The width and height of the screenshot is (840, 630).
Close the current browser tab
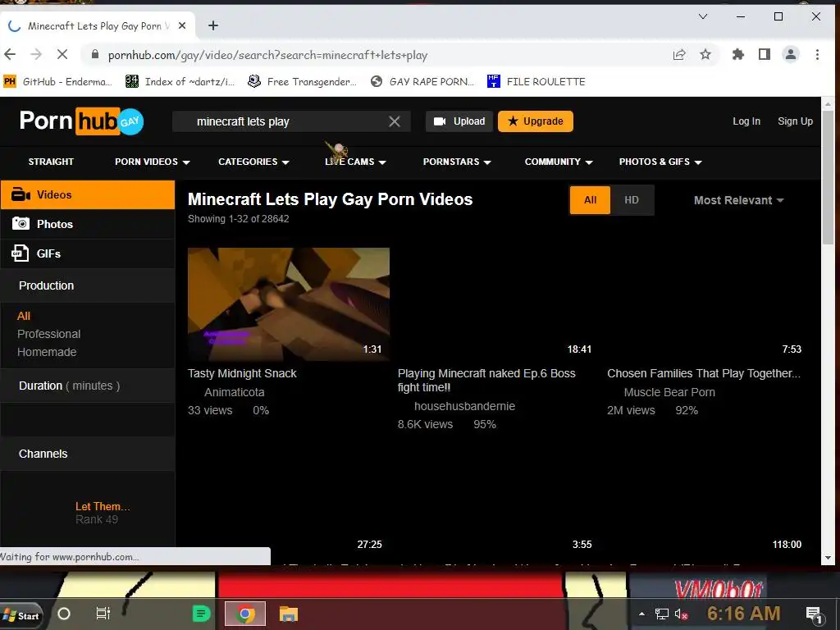[182, 25]
